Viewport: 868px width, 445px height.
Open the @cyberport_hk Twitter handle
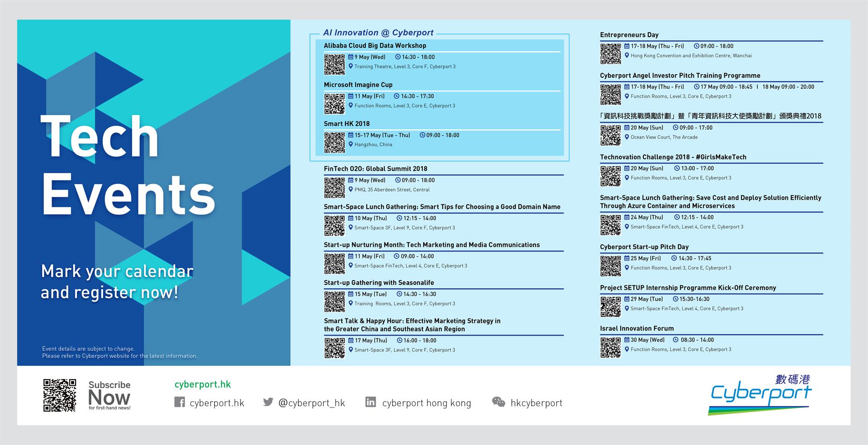coord(311,403)
